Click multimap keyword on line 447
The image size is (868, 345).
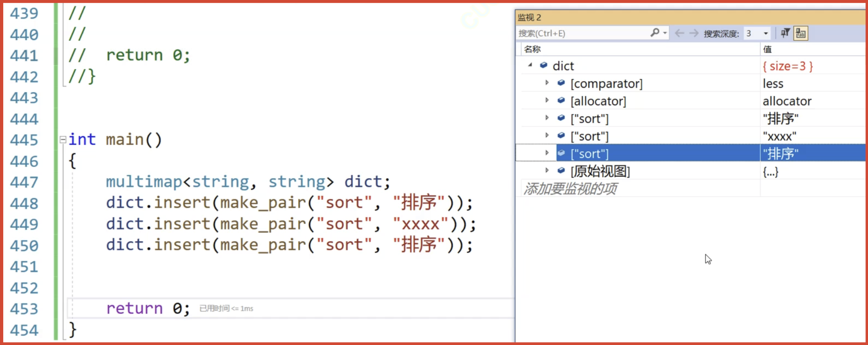click(x=144, y=182)
